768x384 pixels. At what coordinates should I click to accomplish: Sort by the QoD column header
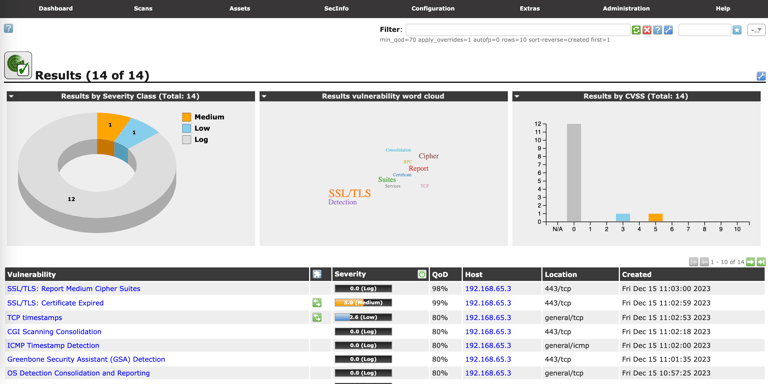(440, 274)
